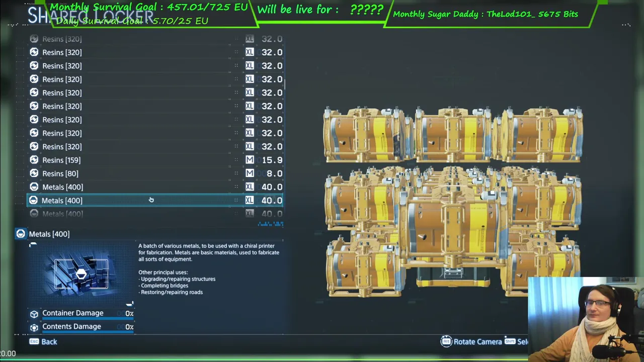Click the Contents Damage icon
Screen dimensions: 644x362
[x=34, y=327]
